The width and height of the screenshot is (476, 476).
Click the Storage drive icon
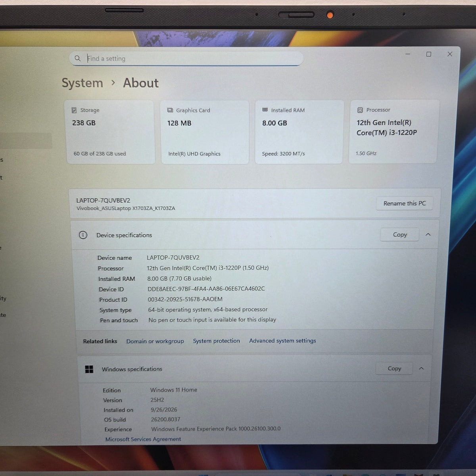click(74, 110)
